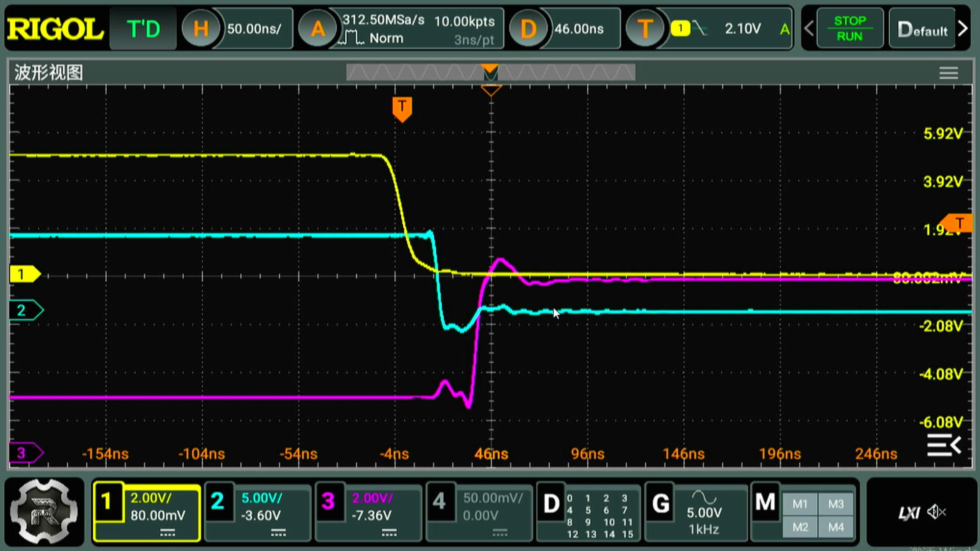Click the trigger level marker at right edge

tap(959, 223)
